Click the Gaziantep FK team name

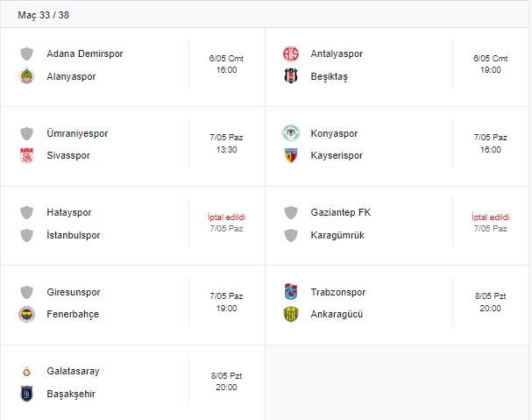pos(341,212)
